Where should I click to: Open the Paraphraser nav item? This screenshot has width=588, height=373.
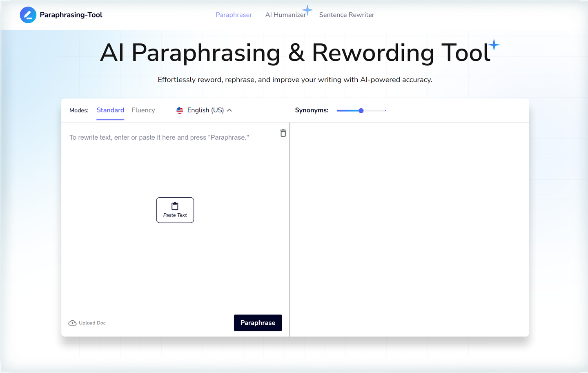pyautogui.click(x=234, y=15)
